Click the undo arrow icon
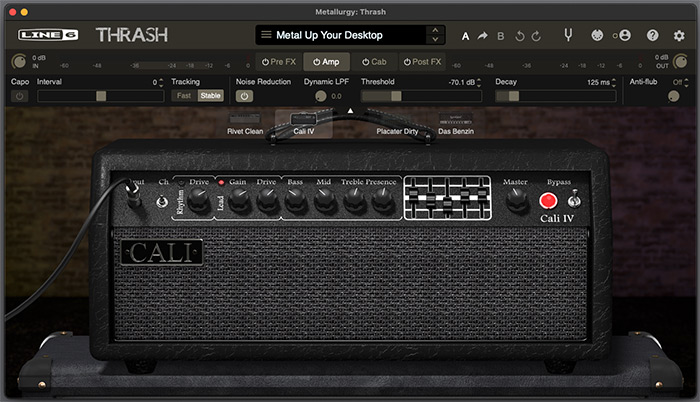This screenshot has height=402, width=700. (x=520, y=36)
